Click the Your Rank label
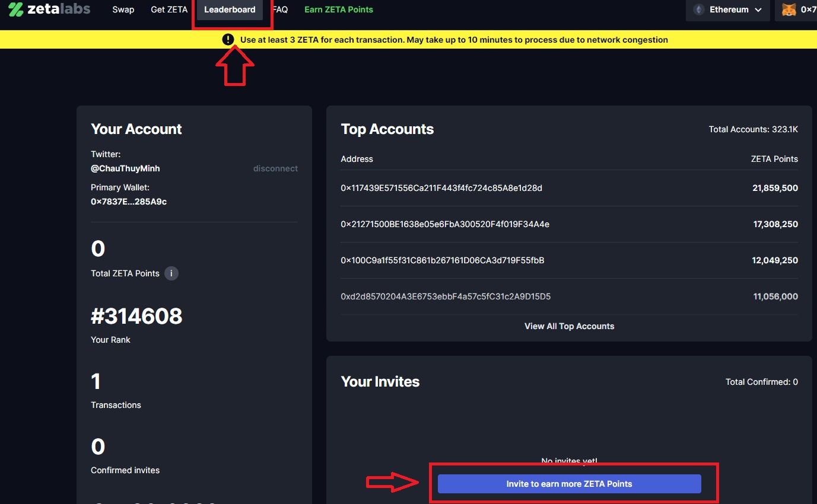The width and height of the screenshot is (817, 504). tap(110, 340)
